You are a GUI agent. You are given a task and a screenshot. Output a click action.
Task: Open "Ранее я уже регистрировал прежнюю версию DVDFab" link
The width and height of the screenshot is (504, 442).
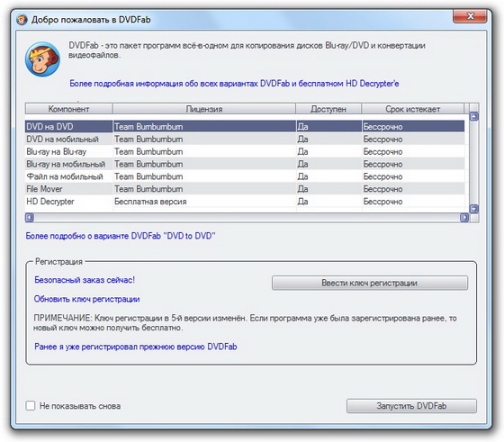coord(136,347)
